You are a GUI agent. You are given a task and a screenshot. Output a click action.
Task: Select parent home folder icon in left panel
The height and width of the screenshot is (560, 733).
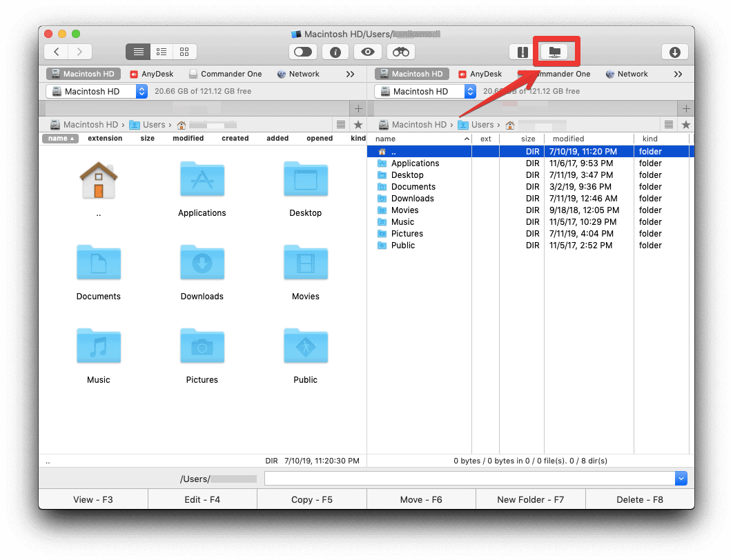[98, 180]
